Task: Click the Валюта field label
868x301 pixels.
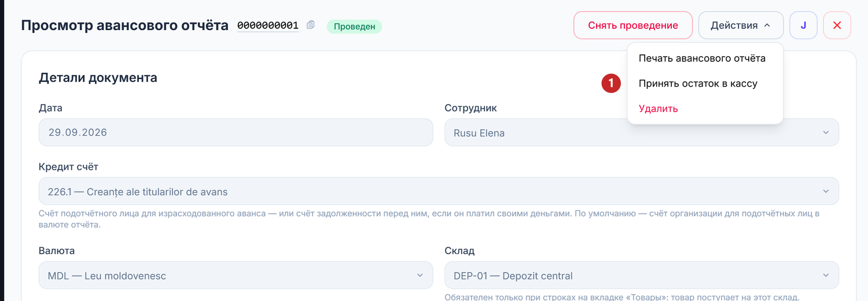Action: (57, 251)
